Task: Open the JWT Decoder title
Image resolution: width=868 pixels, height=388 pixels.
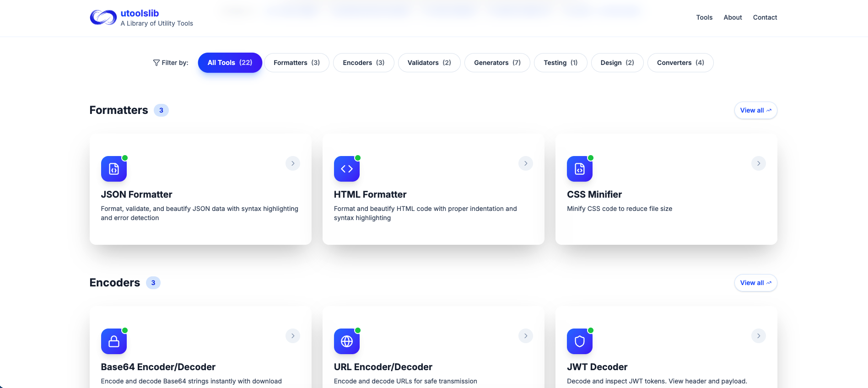Action: pyautogui.click(x=597, y=367)
